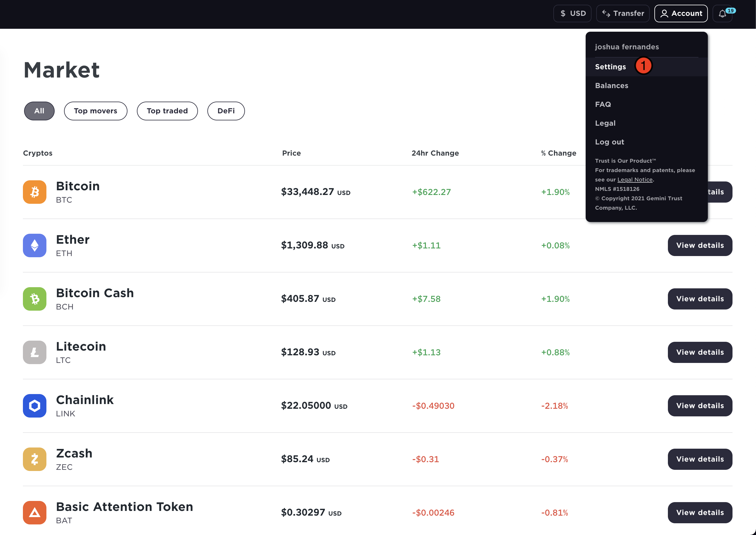Open Legal from account menu
Screen dimensions: 756x535
pos(646,123)
